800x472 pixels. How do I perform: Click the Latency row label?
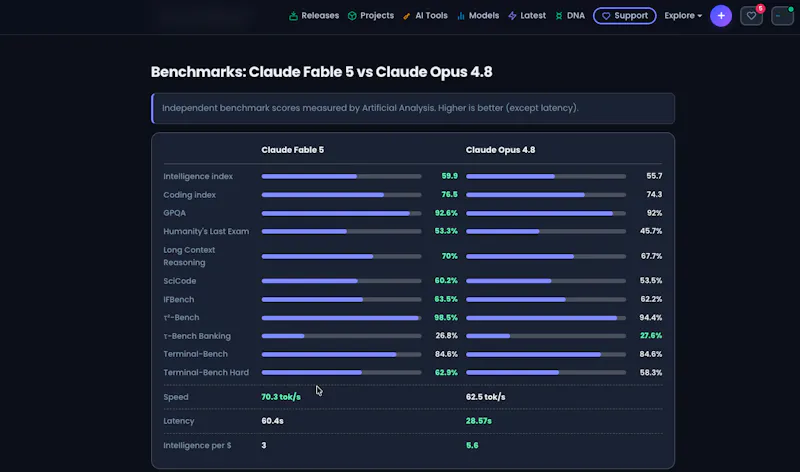coord(179,421)
